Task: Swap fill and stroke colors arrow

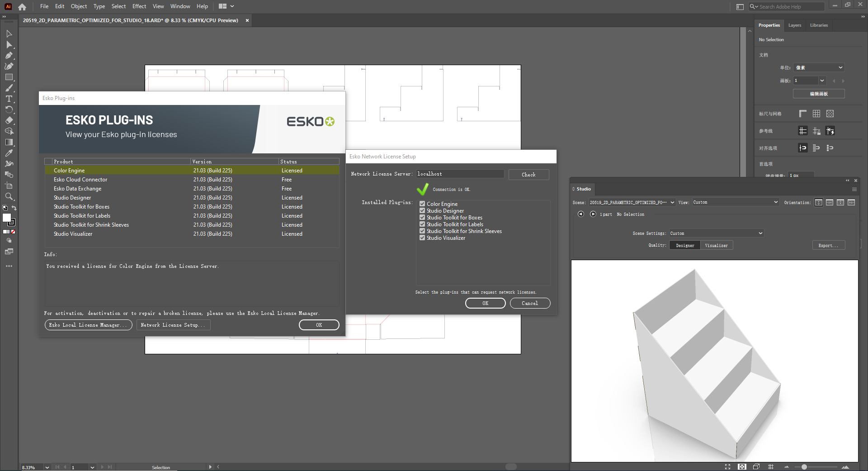Action: pyautogui.click(x=14, y=208)
